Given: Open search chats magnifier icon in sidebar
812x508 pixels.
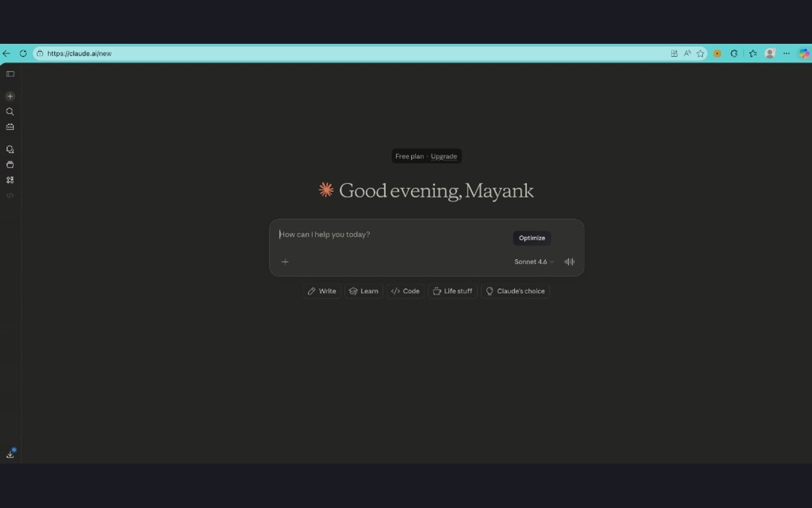Looking at the screenshot, I should point(10,112).
